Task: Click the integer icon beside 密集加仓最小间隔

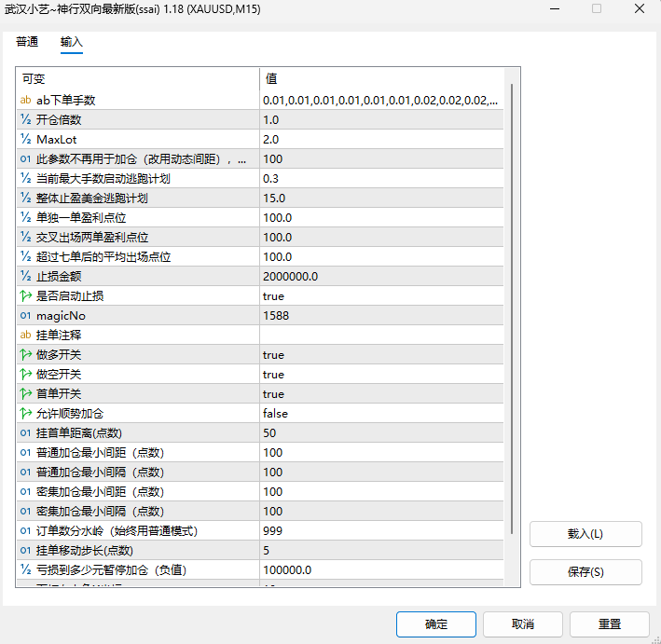Action: pyautogui.click(x=26, y=511)
